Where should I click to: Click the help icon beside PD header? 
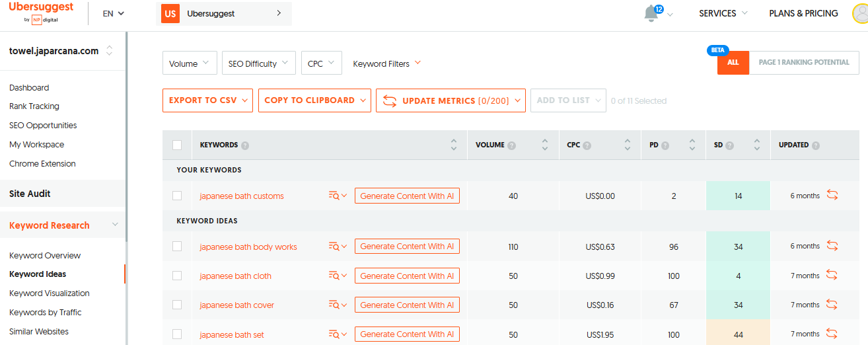pos(665,145)
